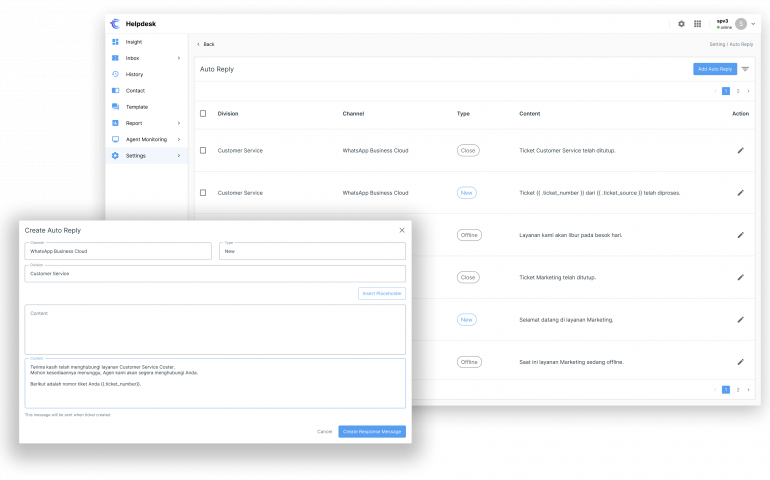The height and width of the screenshot is (480, 770).
Task: Expand the Inbox sidebar submenu
Action: tap(179, 58)
